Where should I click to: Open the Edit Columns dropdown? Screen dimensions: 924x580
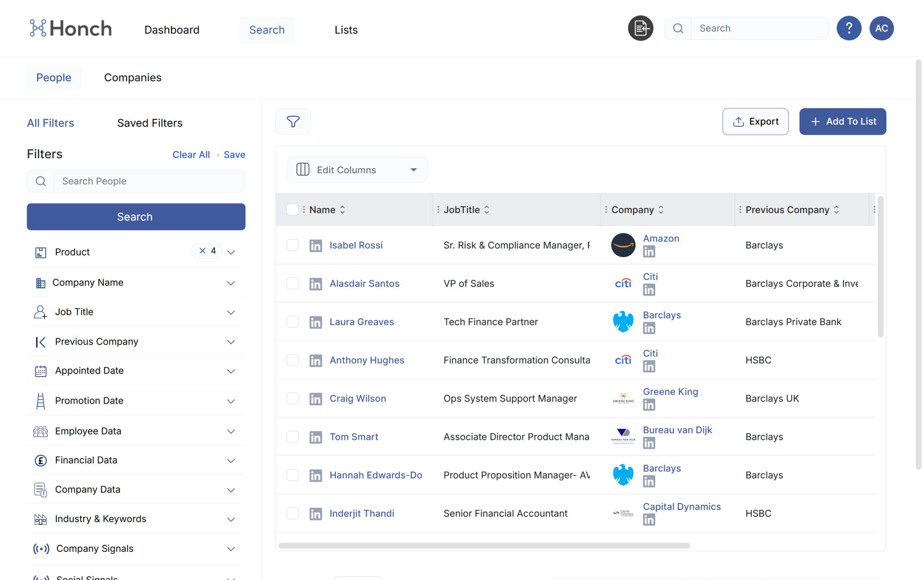point(357,169)
